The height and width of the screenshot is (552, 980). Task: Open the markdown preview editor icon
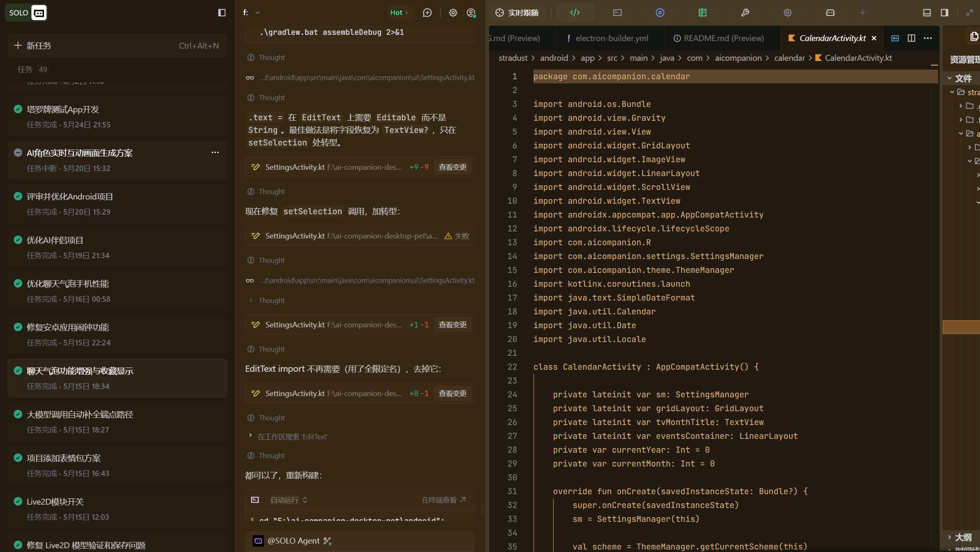[x=895, y=38]
